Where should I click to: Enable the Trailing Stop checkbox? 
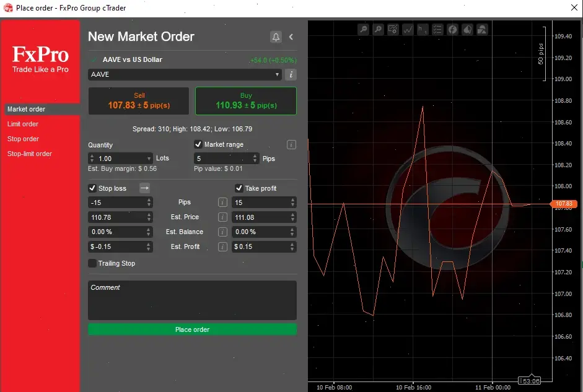coord(94,263)
